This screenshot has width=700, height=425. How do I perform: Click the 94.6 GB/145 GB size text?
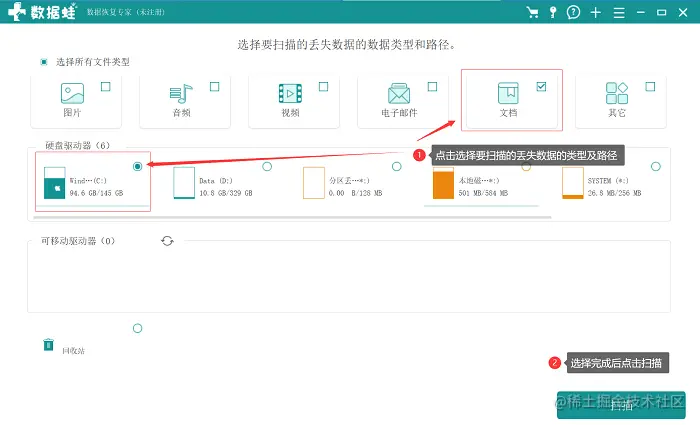click(x=96, y=193)
